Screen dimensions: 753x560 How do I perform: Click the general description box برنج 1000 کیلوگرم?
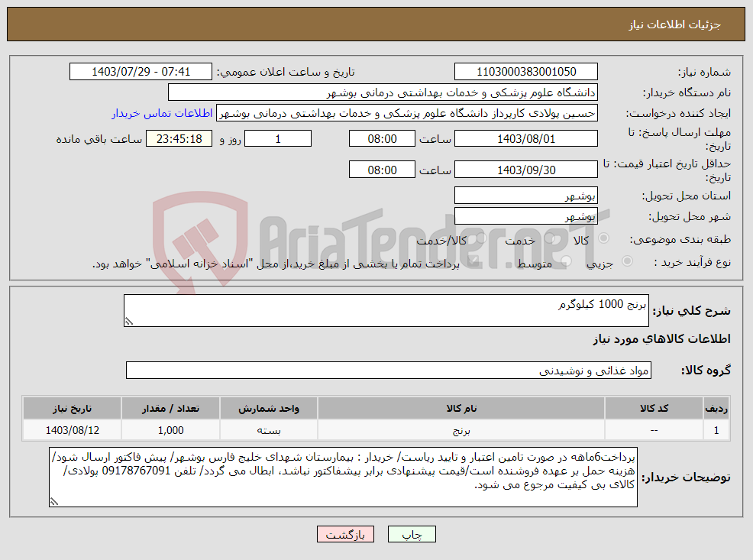click(386, 311)
